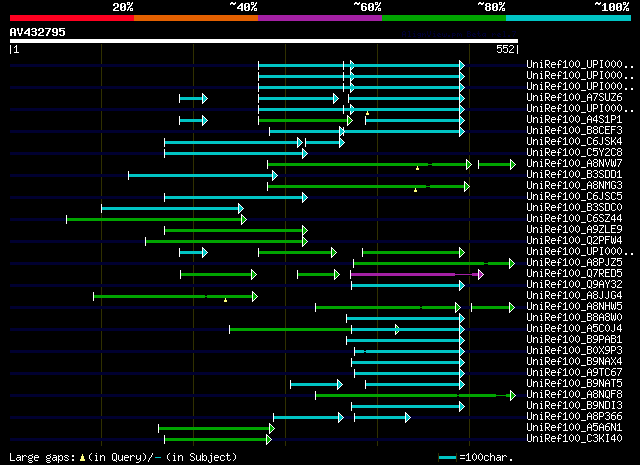This screenshot has height=465, width=640.
Task: Click the cyan alignment bar in C5Y2C8 row
Action: point(236,154)
